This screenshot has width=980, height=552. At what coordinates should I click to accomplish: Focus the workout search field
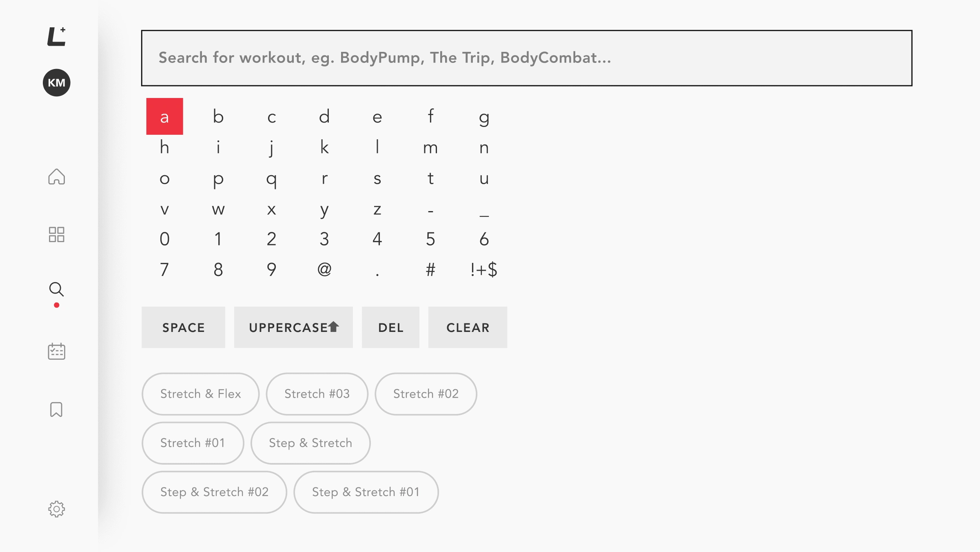pyautogui.click(x=526, y=58)
